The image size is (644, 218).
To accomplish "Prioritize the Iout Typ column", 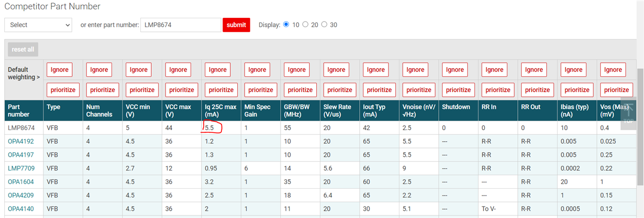I will 379,89.
